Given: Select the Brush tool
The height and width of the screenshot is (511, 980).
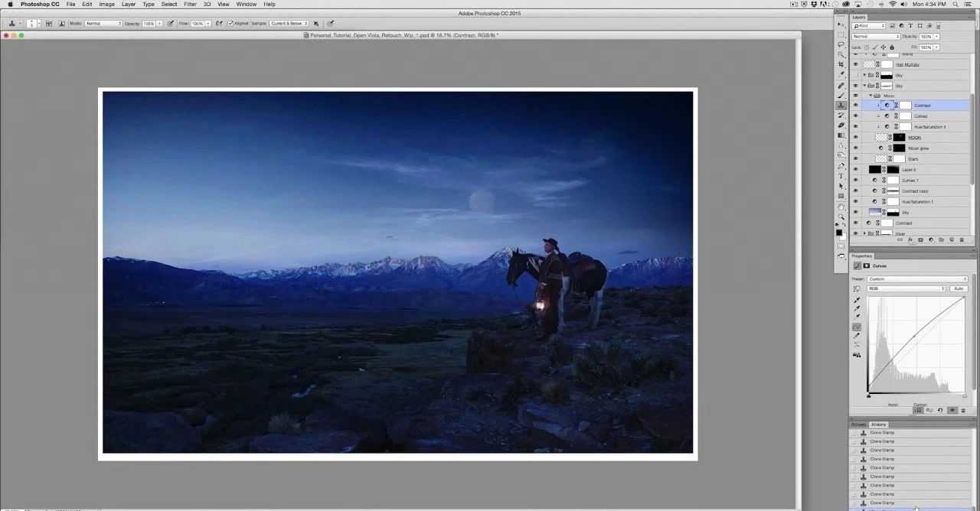Looking at the screenshot, I should pyautogui.click(x=841, y=96).
